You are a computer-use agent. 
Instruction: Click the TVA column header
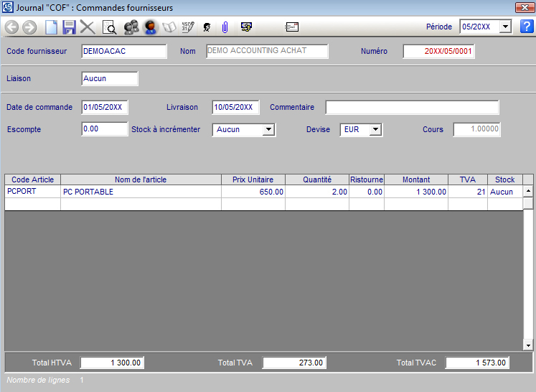pyautogui.click(x=468, y=179)
